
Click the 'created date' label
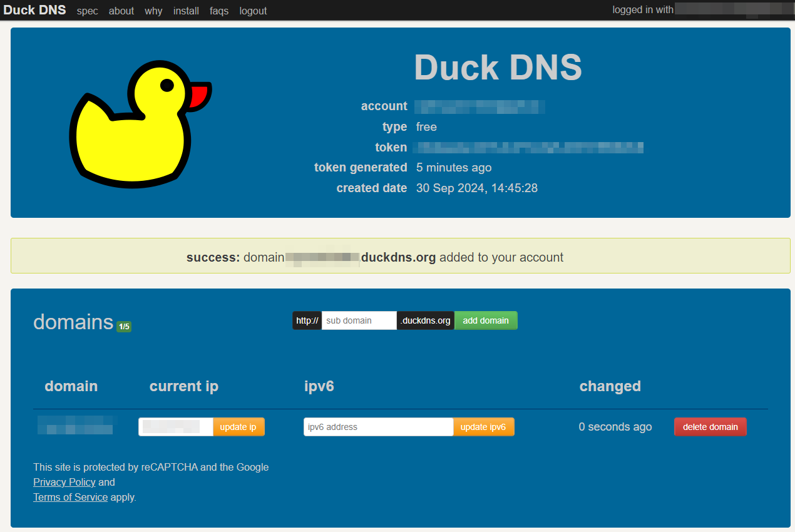tap(372, 188)
